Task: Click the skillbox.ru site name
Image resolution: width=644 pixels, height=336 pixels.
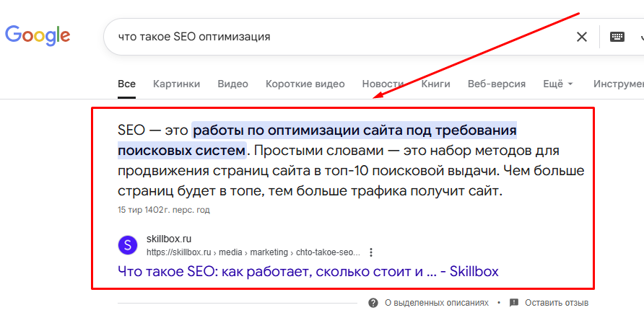Action: pos(169,239)
